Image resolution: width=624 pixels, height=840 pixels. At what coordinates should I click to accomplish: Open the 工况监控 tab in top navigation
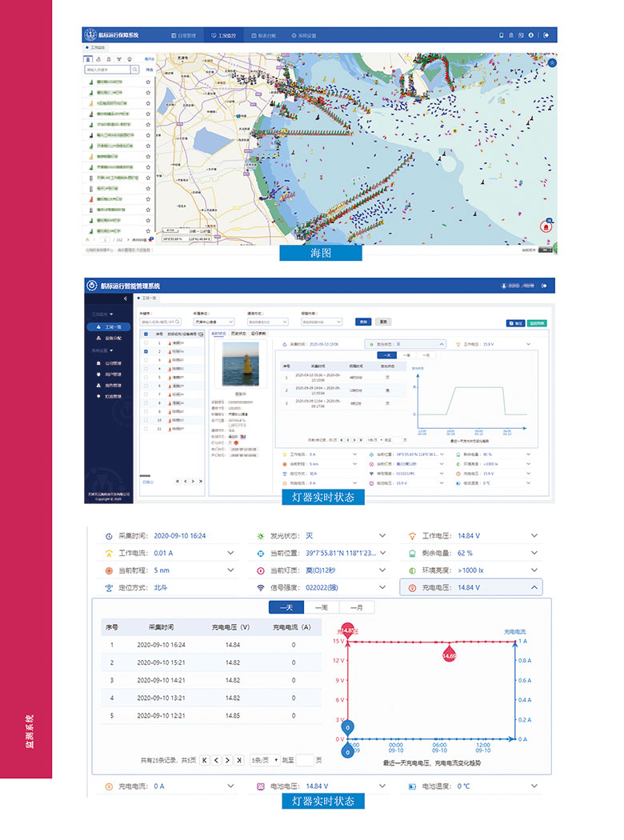tap(224, 35)
